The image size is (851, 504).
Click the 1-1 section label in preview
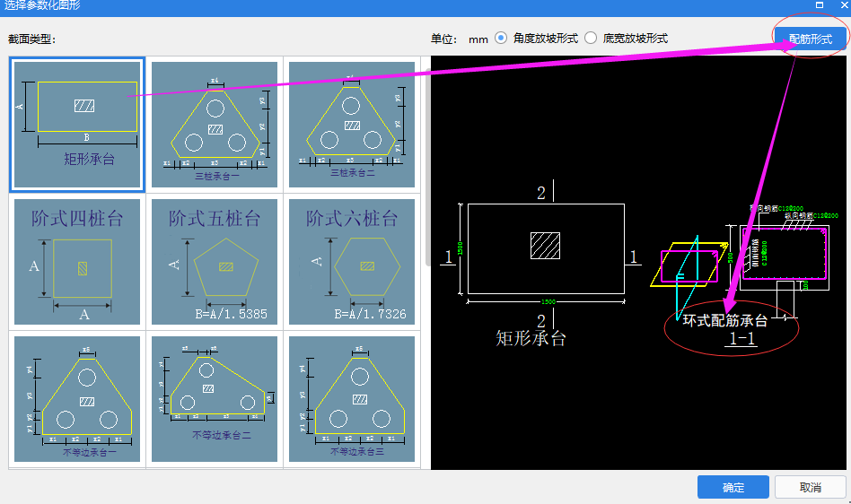tap(741, 339)
